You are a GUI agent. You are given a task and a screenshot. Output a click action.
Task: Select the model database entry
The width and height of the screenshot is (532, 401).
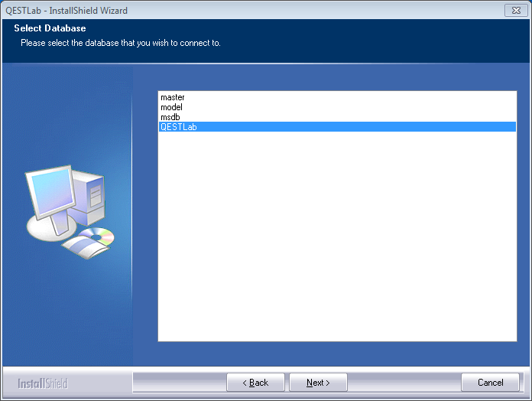(x=172, y=108)
